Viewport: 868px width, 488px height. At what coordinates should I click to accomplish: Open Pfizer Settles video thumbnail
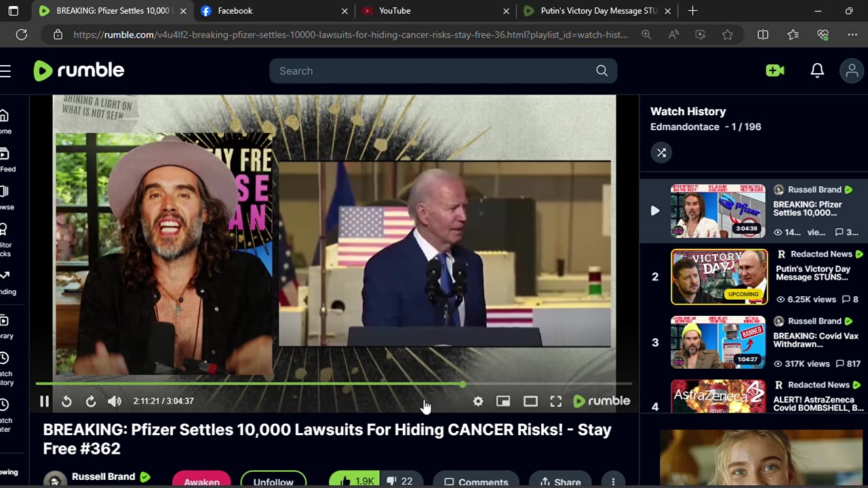pyautogui.click(x=718, y=211)
